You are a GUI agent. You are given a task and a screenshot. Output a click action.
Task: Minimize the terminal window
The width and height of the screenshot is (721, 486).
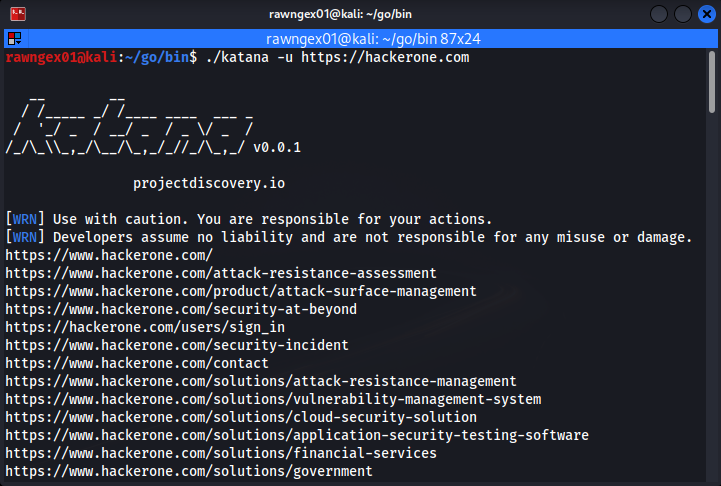pyautogui.click(x=658, y=14)
